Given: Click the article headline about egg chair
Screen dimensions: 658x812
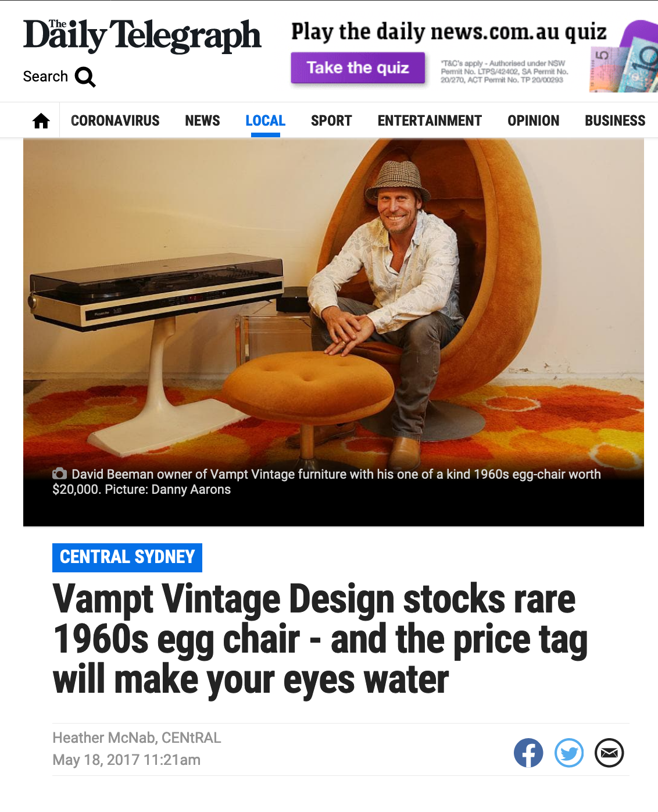Looking at the screenshot, I should coord(320,639).
